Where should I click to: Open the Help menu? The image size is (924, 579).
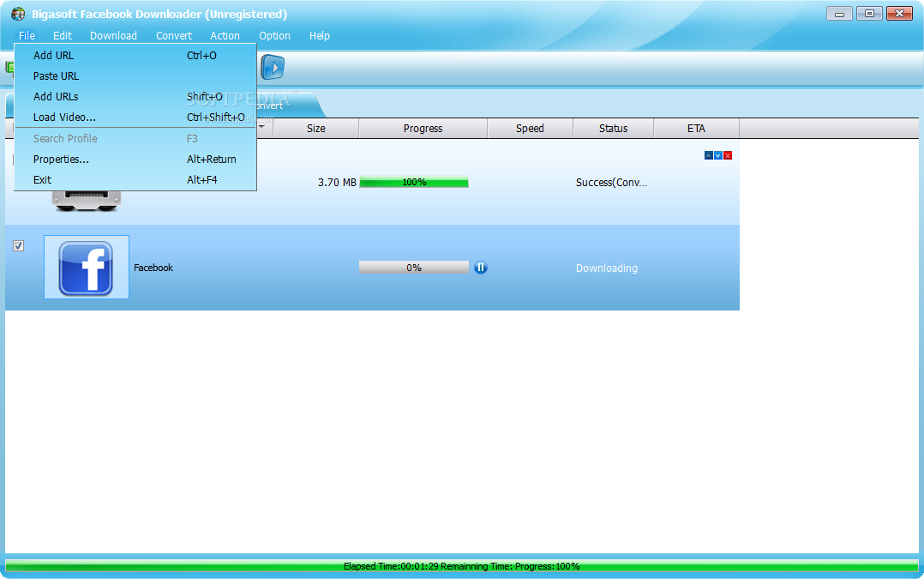tap(320, 35)
